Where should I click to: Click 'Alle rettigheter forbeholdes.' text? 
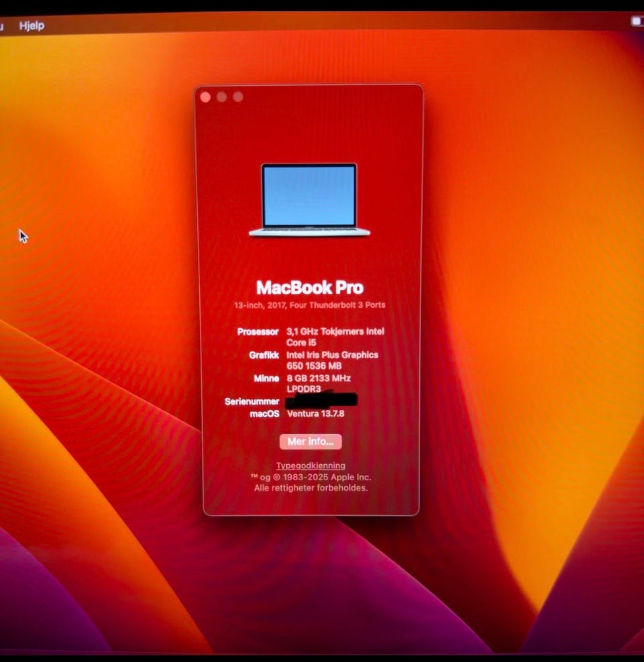311,488
